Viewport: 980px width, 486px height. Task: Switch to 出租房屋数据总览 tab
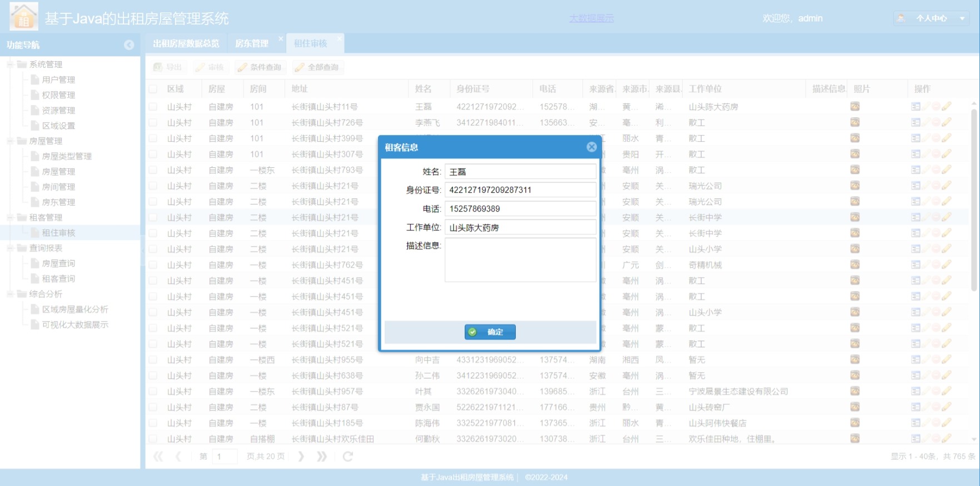[186, 43]
